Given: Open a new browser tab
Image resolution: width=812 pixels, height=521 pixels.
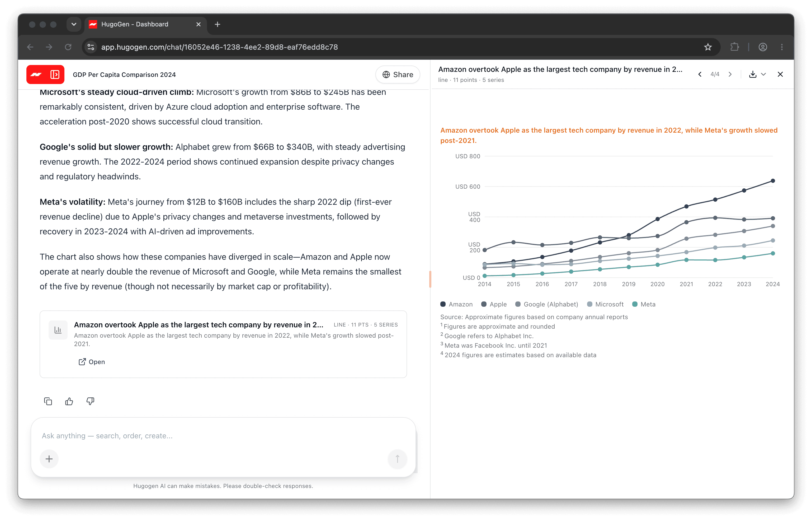Looking at the screenshot, I should click(217, 24).
